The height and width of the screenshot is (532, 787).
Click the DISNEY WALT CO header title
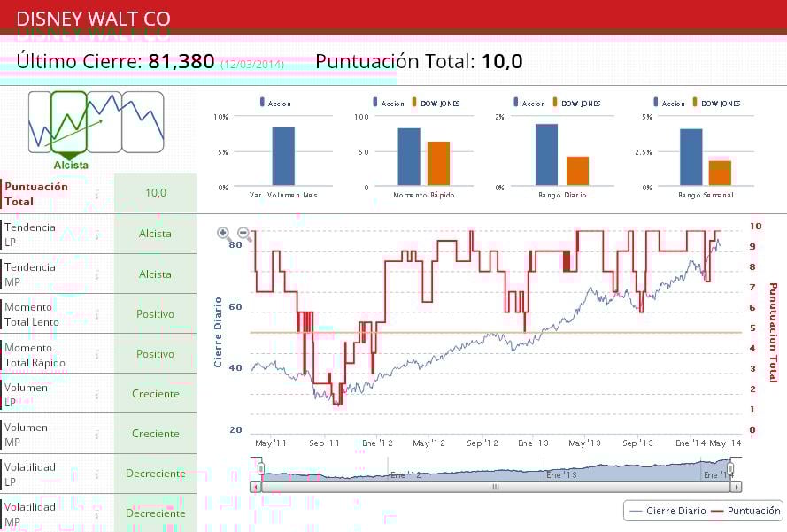(93, 19)
